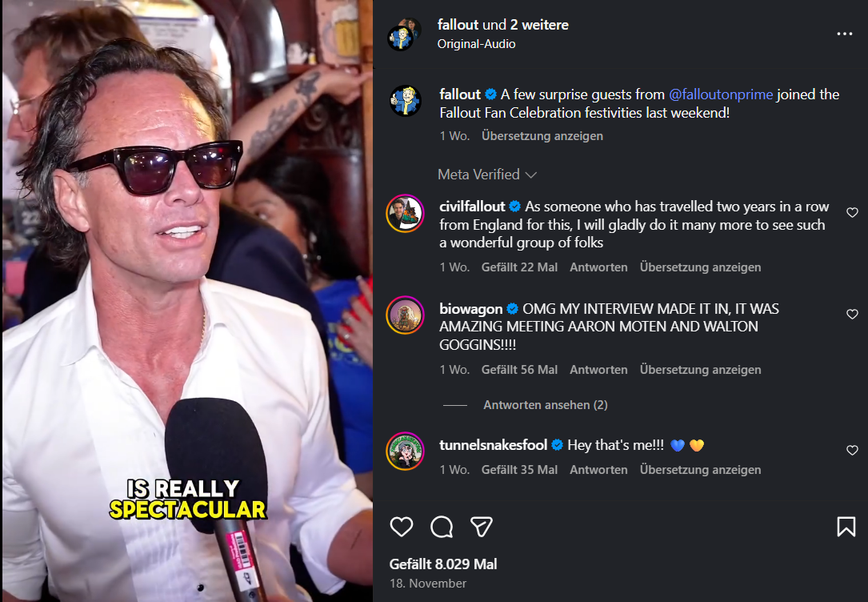This screenshot has height=602, width=868.
Task: Open the comments via the speech bubble icon
Action: (441, 527)
